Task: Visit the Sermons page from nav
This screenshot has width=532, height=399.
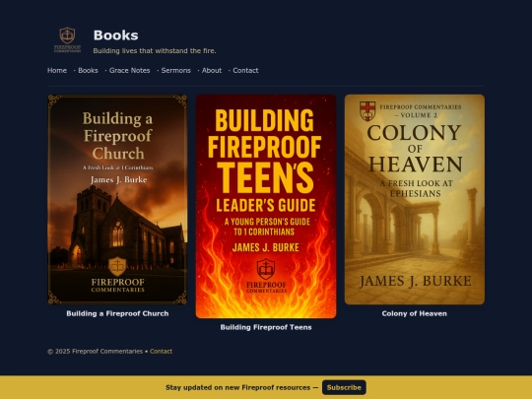Action: pyautogui.click(x=175, y=71)
